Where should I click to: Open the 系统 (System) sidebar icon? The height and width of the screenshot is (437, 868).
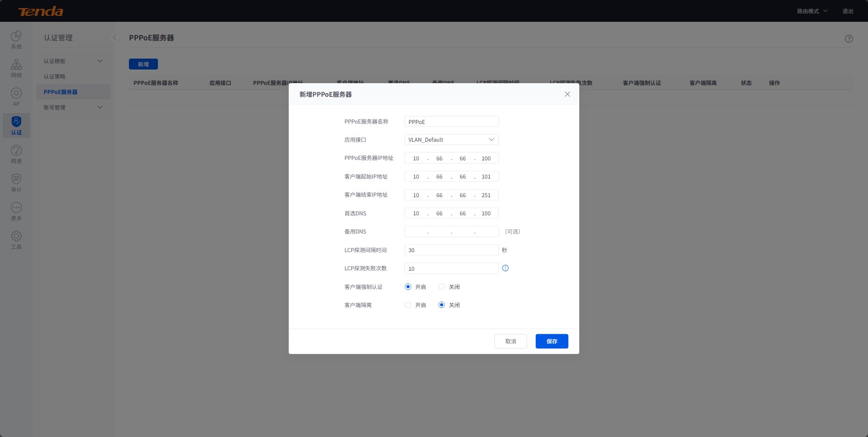16,40
